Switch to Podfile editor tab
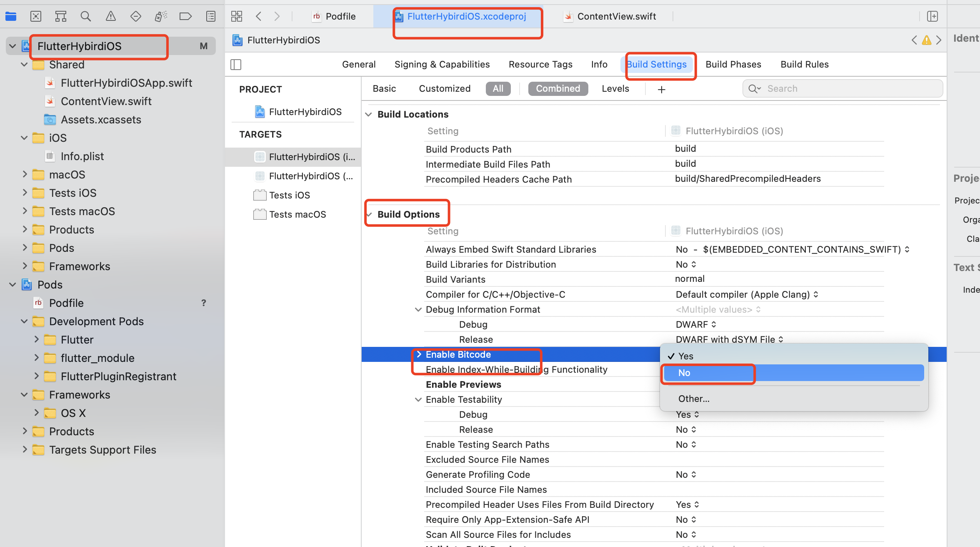This screenshot has width=980, height=547. click(x=334, y=16)
